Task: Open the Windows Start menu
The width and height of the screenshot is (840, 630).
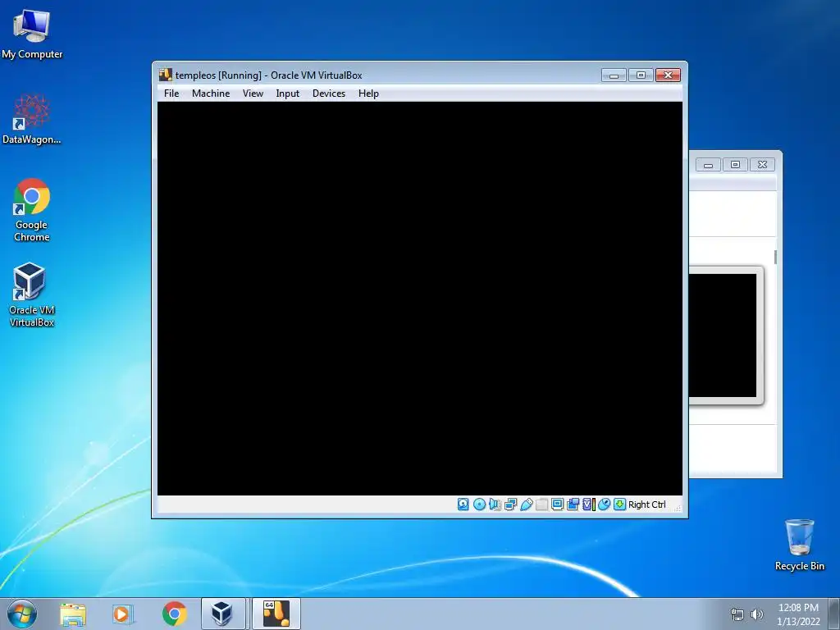Action: (x=22, y=614)
